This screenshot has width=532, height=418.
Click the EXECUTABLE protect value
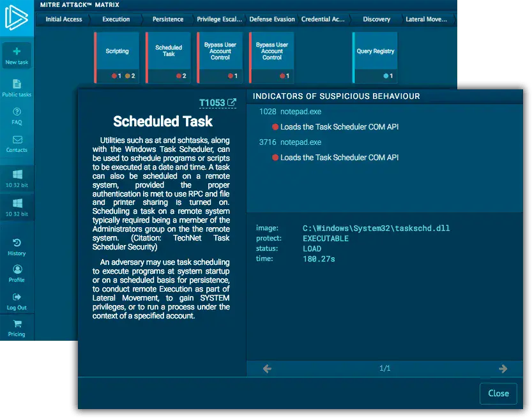coord(326,238)
